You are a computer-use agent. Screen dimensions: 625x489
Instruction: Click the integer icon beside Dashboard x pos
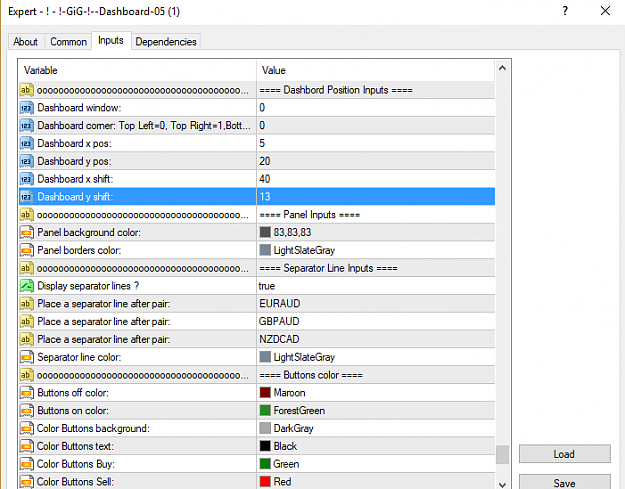click(x=26, y=143)
